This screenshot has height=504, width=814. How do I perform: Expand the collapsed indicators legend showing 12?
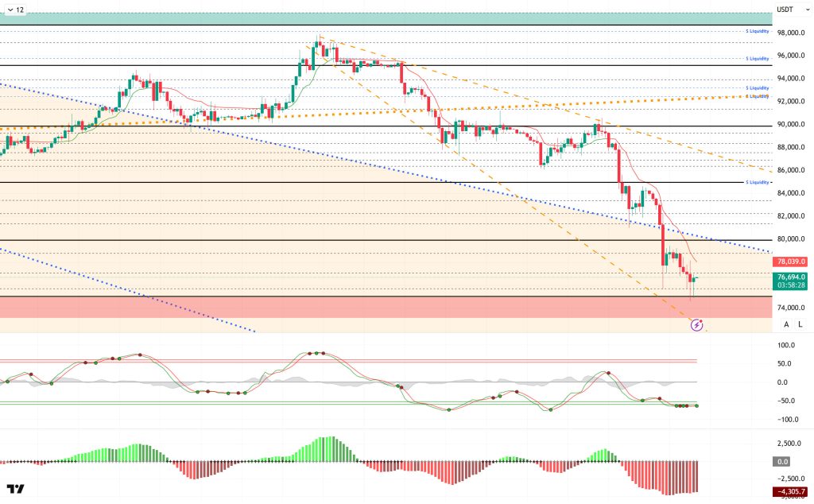(14, 10)
